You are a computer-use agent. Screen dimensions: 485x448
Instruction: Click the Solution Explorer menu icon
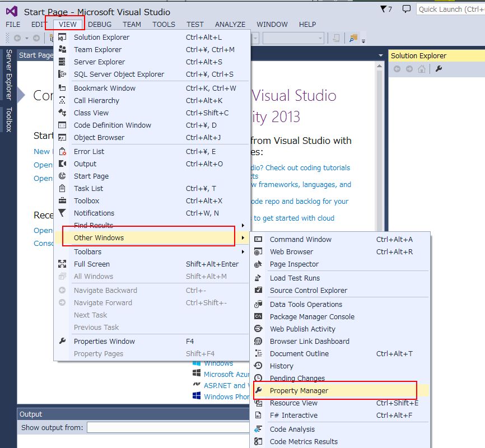(62, 37)
